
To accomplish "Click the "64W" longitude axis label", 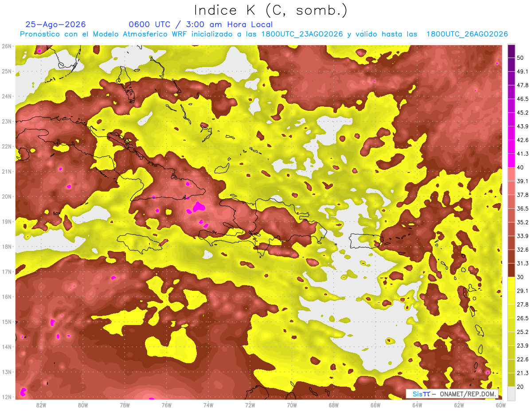I will click(417, 405).
